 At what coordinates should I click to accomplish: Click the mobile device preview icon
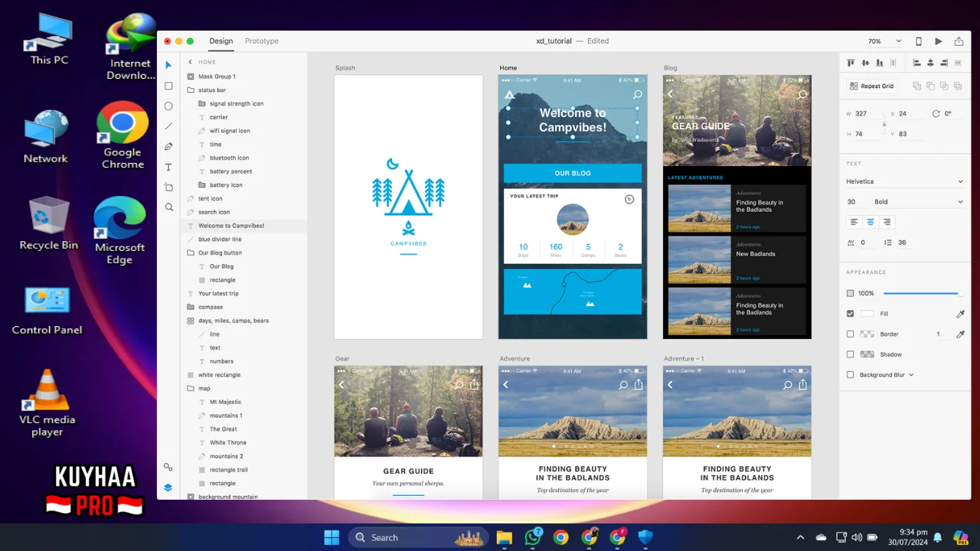pyautogui.click(x=919, y=41)
